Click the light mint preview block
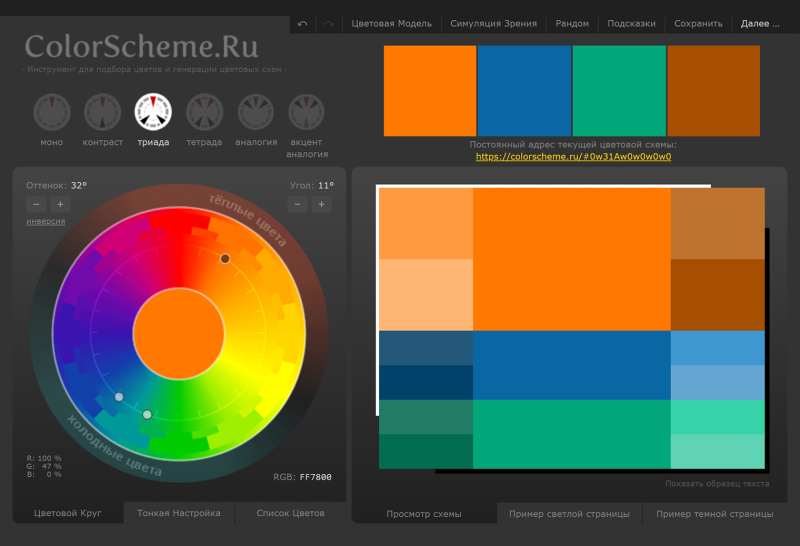 [717, 452]
